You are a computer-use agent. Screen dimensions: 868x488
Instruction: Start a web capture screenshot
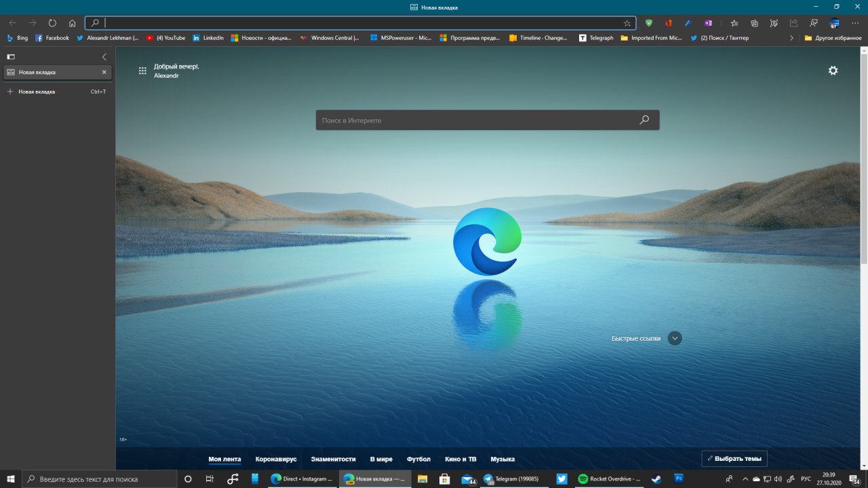pos(774,22)
